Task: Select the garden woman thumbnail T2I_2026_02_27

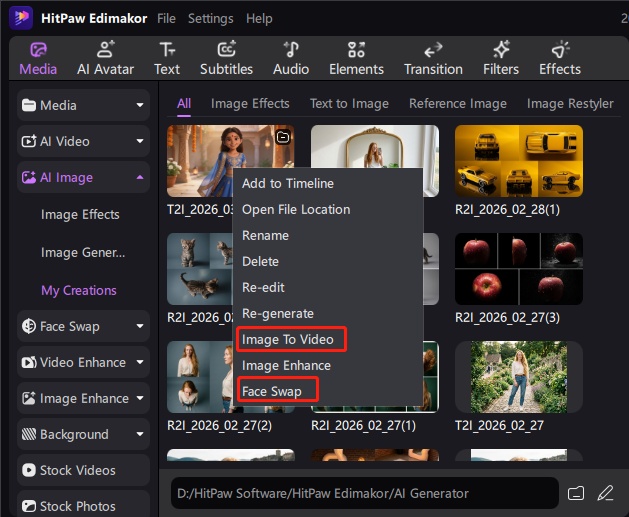Action: click(519, 377)
